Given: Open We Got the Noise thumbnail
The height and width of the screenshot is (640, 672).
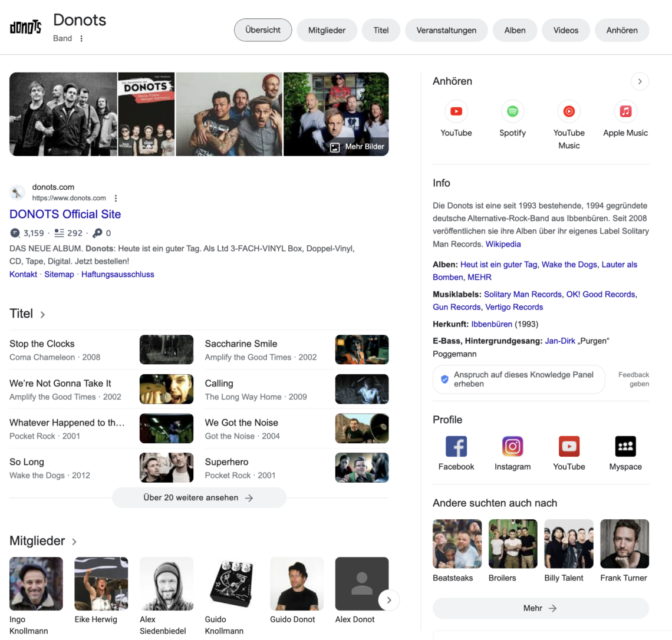Looking at the screenshot, I should (x=362, y=428).
